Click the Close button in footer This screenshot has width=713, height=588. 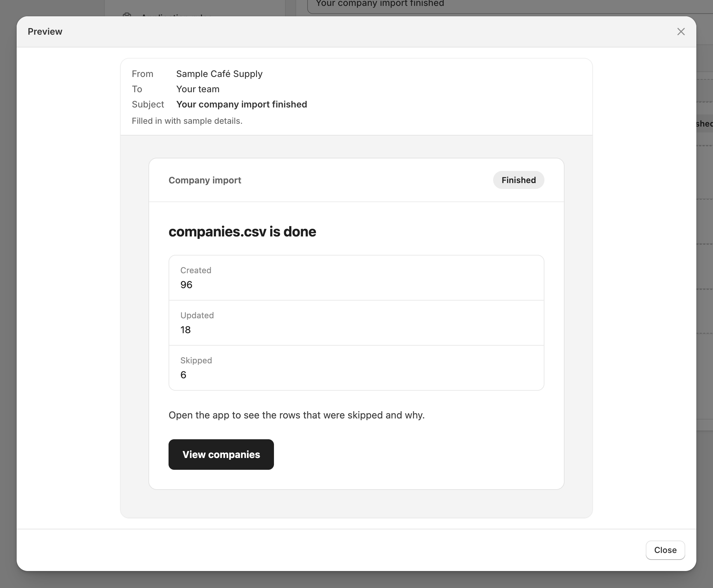(x=665, y=550)
